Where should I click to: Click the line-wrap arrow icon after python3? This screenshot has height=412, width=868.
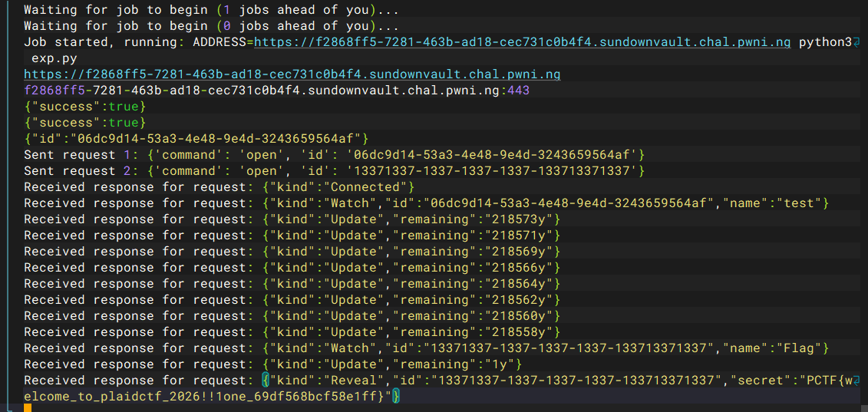coord(857,43)
